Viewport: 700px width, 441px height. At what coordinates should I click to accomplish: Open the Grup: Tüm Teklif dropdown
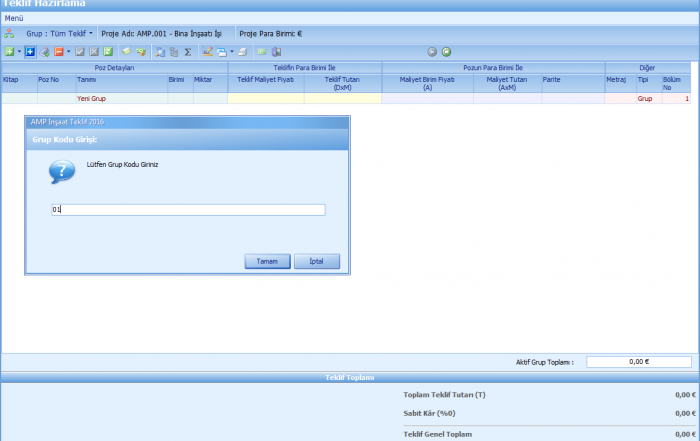[x=59, y=33]
